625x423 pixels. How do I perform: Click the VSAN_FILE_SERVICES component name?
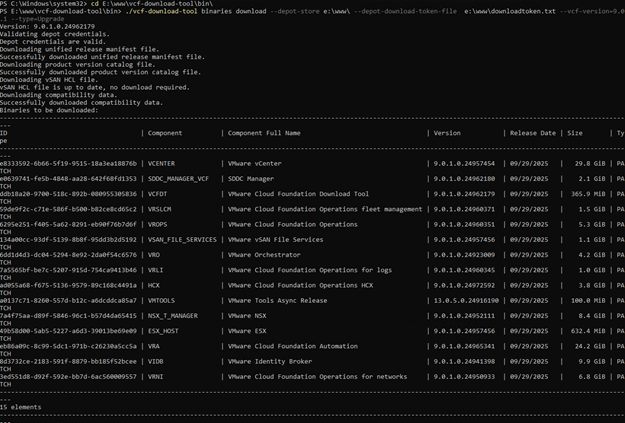[x=182, y=239]
